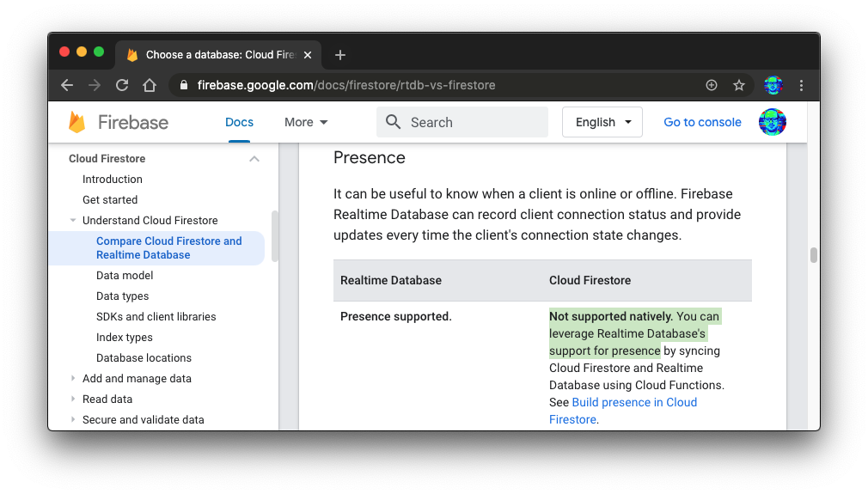The height and width of the screenshot is (494, 868).
Task: Click the Presence heading
Action: coord(370,158)
